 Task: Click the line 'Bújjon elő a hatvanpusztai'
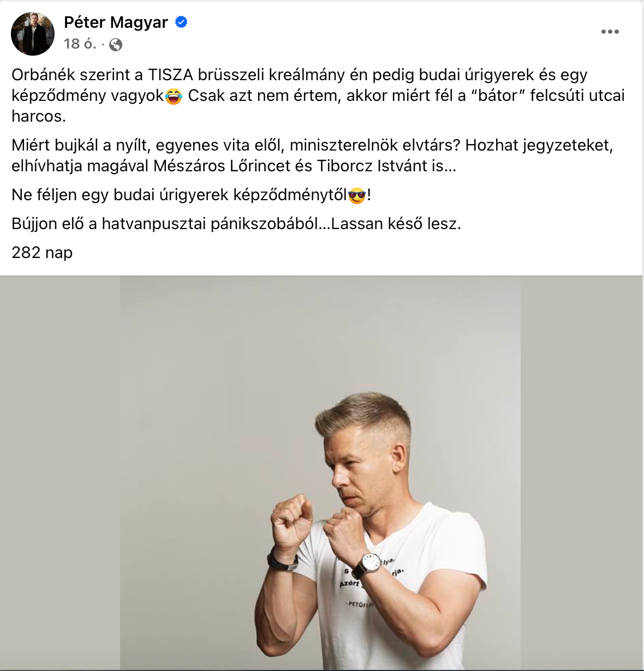236,224
